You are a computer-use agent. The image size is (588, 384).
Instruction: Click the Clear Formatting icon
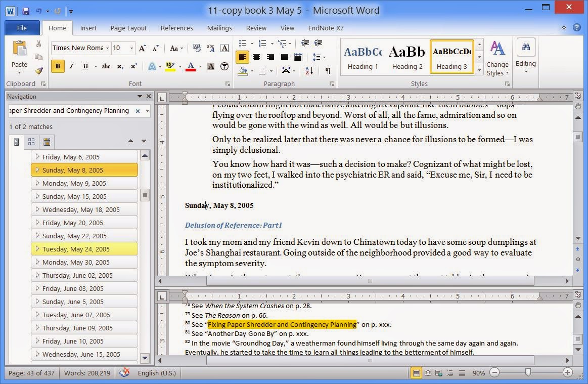(197, 48)
